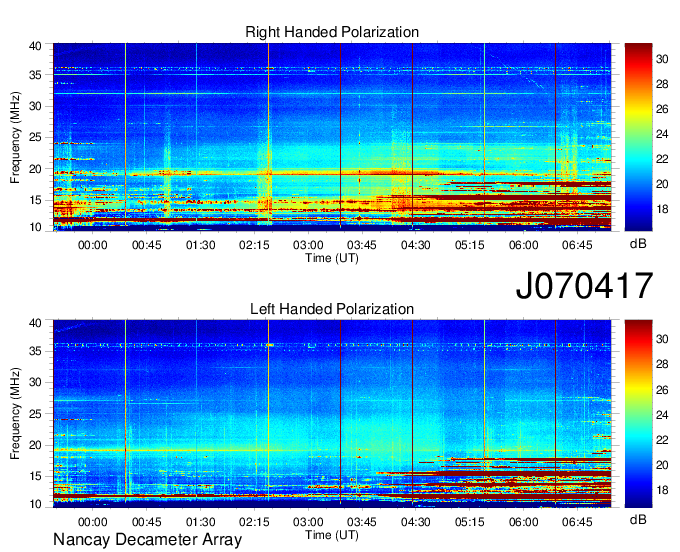Select "03:00" time tick of Right Handed plot
This screenshot has width=680, height=552.
[x=308, y=245]
